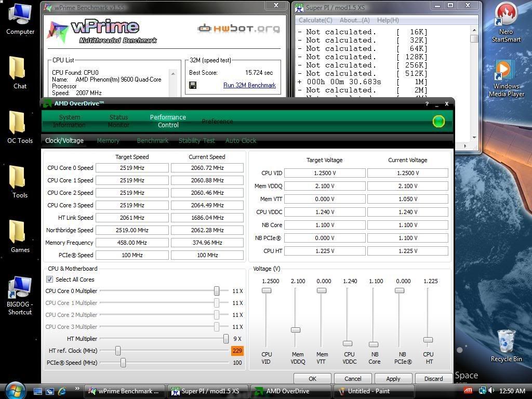
Task: Open the Preference tab in OverDrive
Action: [217, 121]
